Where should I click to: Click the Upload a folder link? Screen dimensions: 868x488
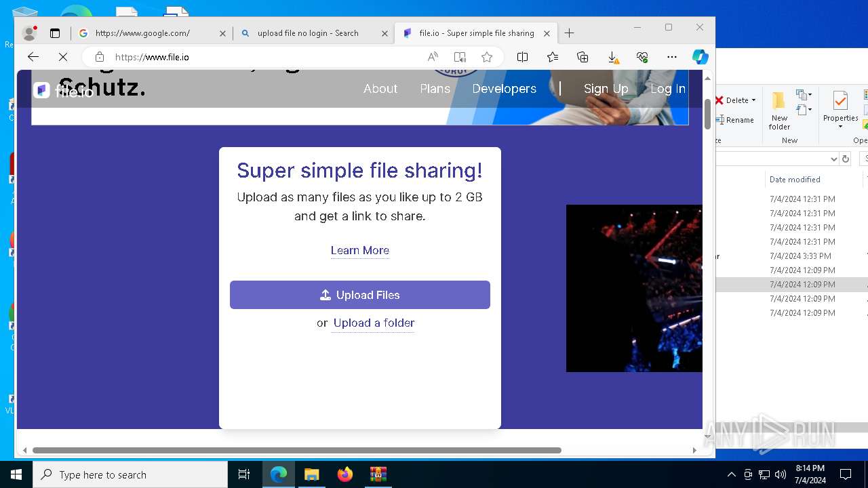374,323
